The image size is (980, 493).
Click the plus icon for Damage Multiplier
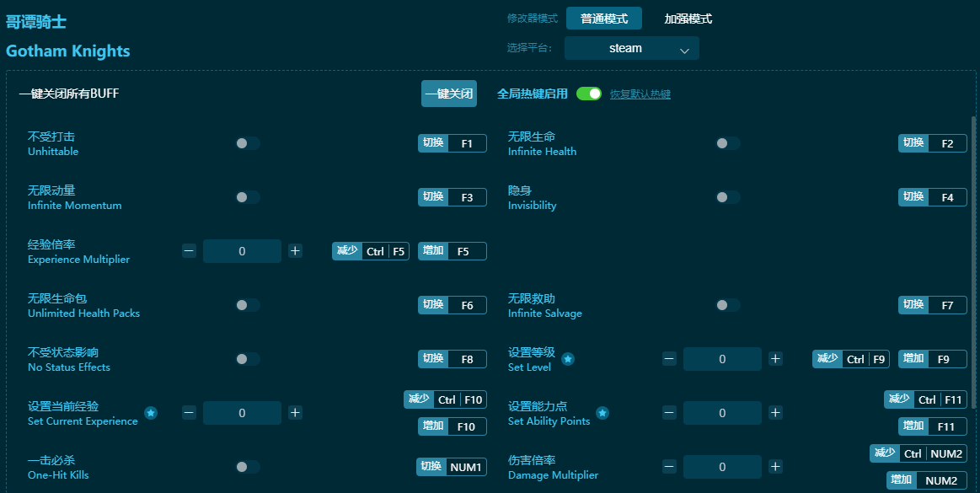tap(775, 467)
